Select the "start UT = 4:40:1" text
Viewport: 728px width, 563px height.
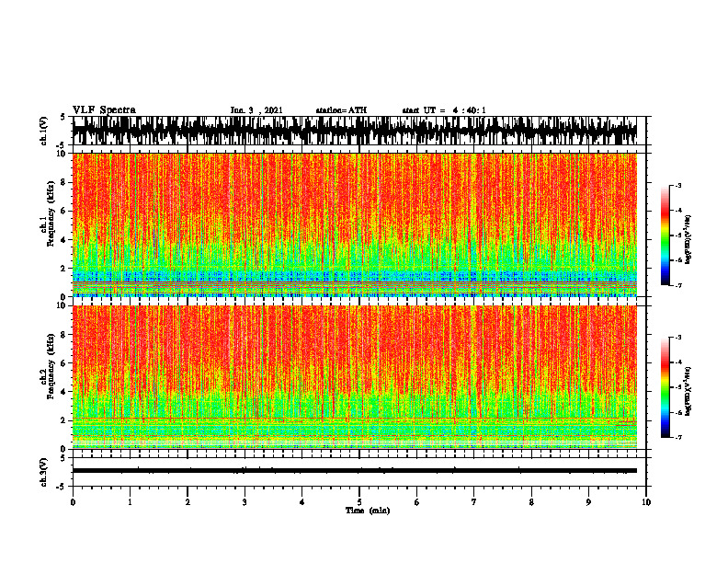pos(444,110)
